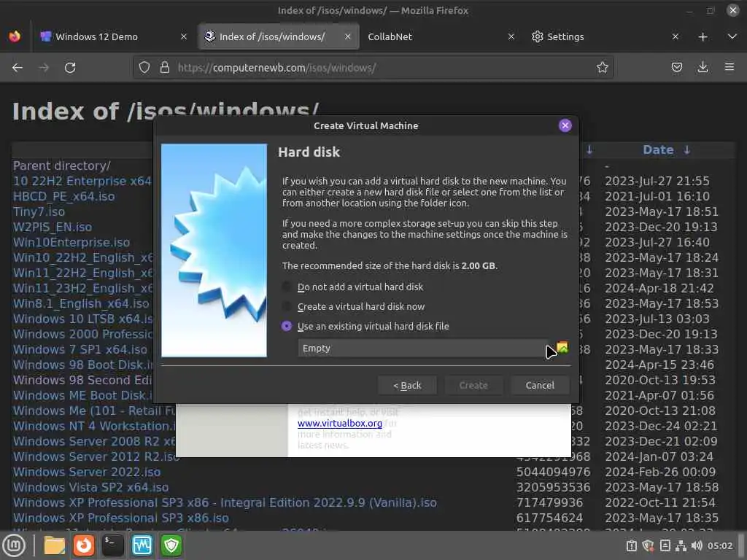The height and width of the screenshot is (560, 747).
Task: Close the Settings tab
Action: (675, 36)
